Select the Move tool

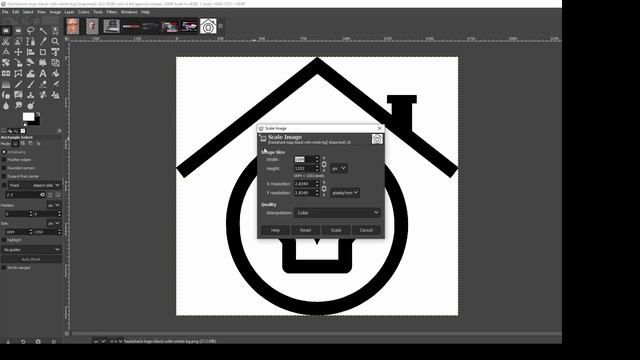point(18,52)
